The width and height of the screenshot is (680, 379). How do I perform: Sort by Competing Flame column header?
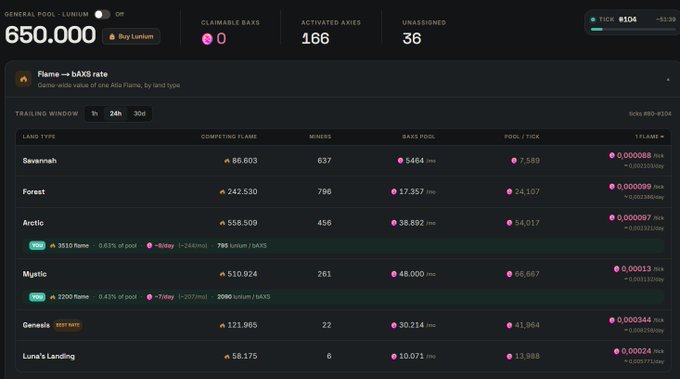tap(229, 137)
